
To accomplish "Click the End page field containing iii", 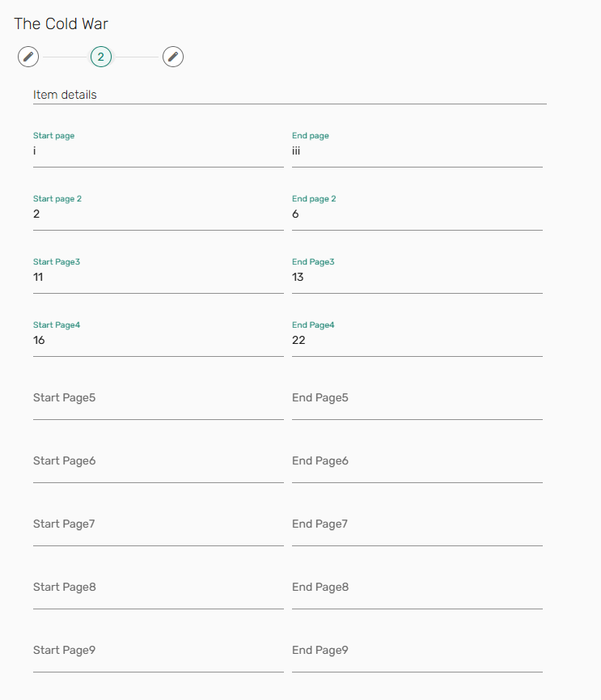I will coord(417,151).
